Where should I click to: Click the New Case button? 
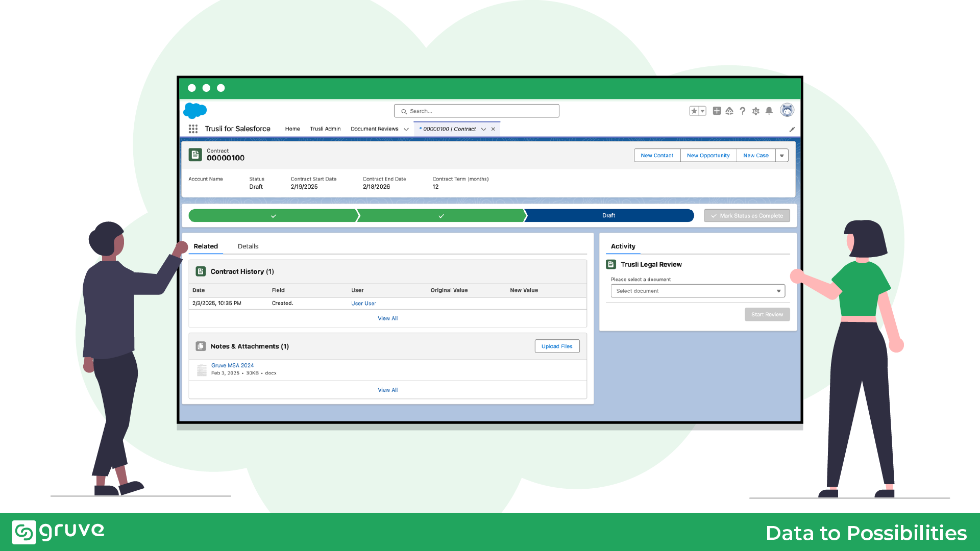755,156
